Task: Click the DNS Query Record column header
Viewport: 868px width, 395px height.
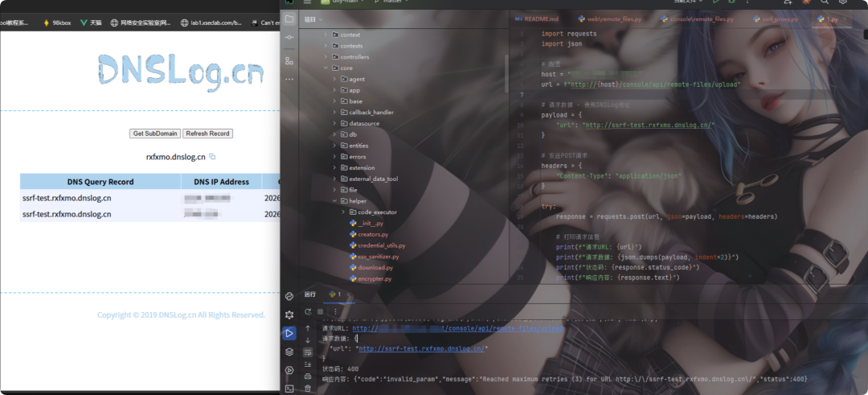Action: click(x=100, y=182)
